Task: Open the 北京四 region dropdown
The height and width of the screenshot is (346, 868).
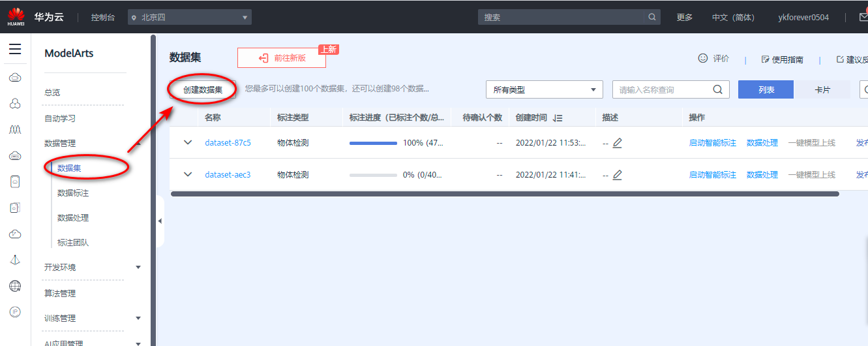Action: point(190,17)
